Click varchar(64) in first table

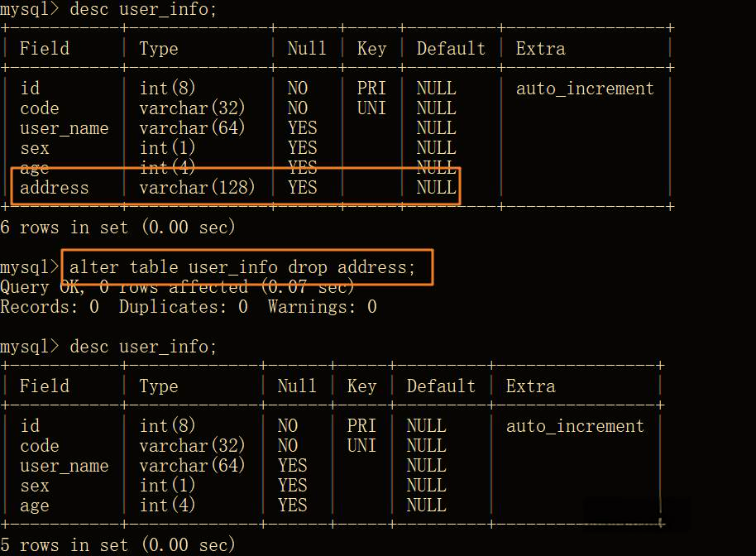pyautogui.click(x=193, y=127)
